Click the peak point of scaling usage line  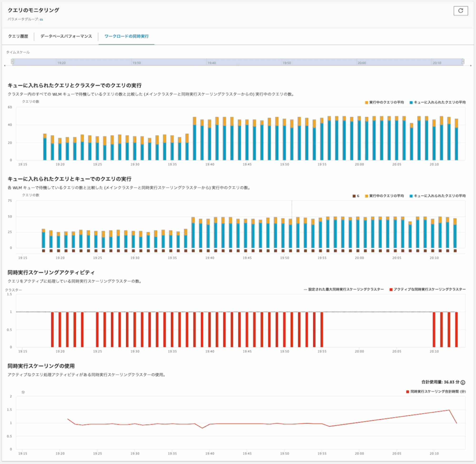449,410
